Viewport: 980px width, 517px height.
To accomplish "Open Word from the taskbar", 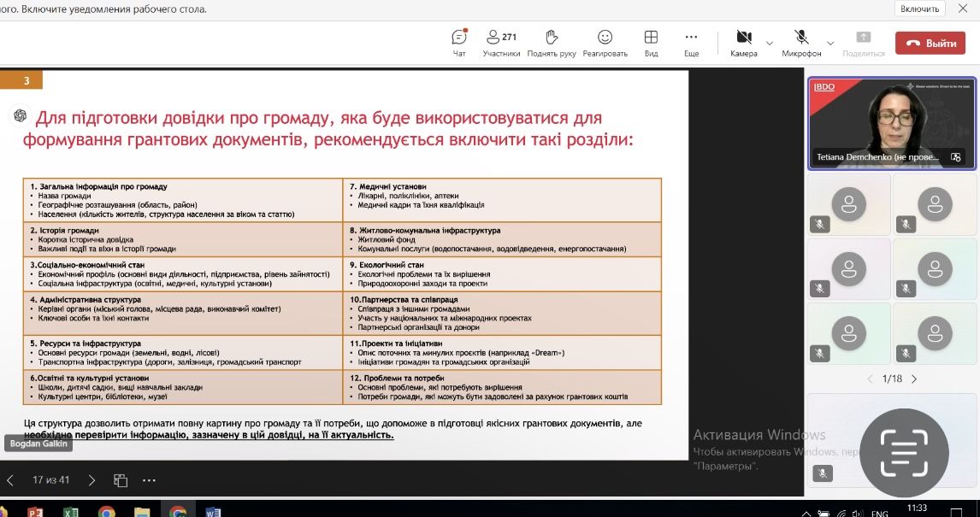I will pos(213,512).
